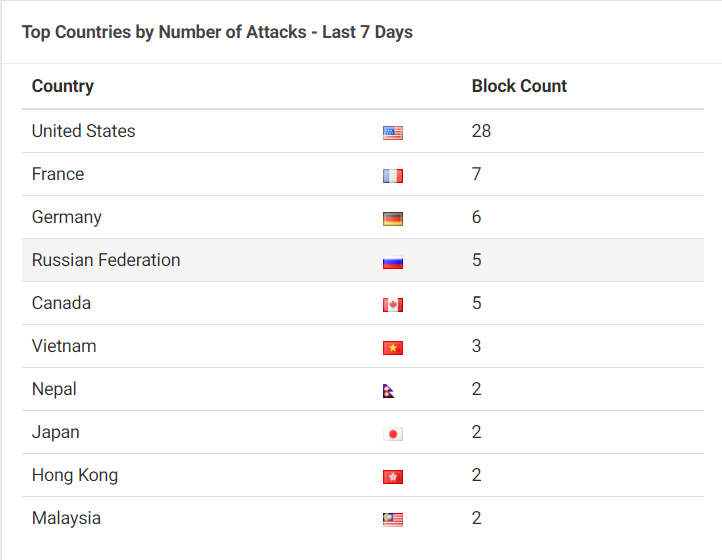Click block count 7 for France
This screenshot has width=722, height=560.
(476, 174)
